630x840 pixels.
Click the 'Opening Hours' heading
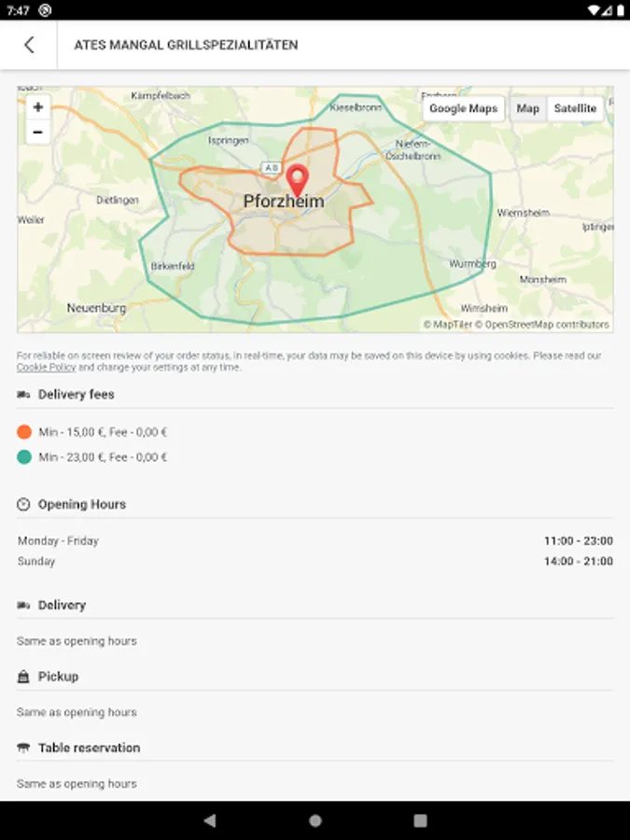tap(82, 504)
